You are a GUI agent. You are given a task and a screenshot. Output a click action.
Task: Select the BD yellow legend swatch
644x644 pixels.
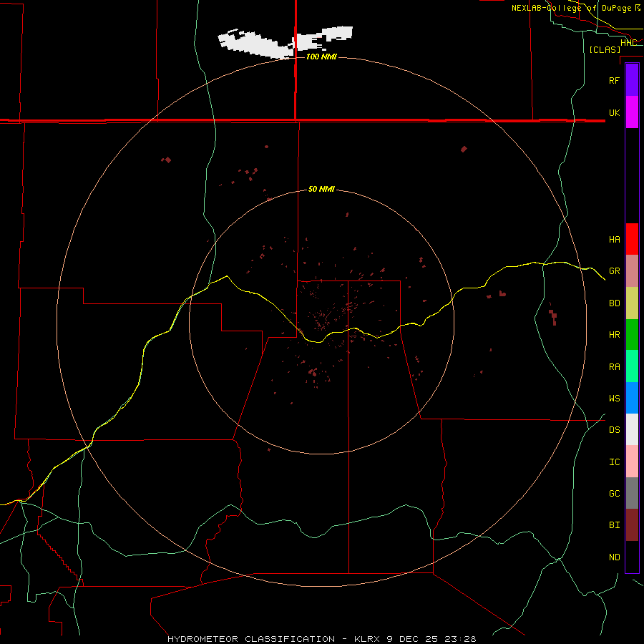click(632, 303)
